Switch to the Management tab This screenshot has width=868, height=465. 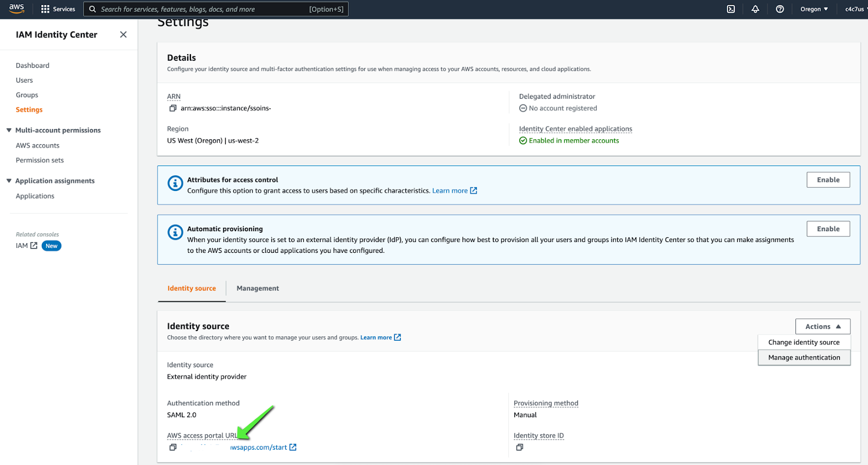258,289
